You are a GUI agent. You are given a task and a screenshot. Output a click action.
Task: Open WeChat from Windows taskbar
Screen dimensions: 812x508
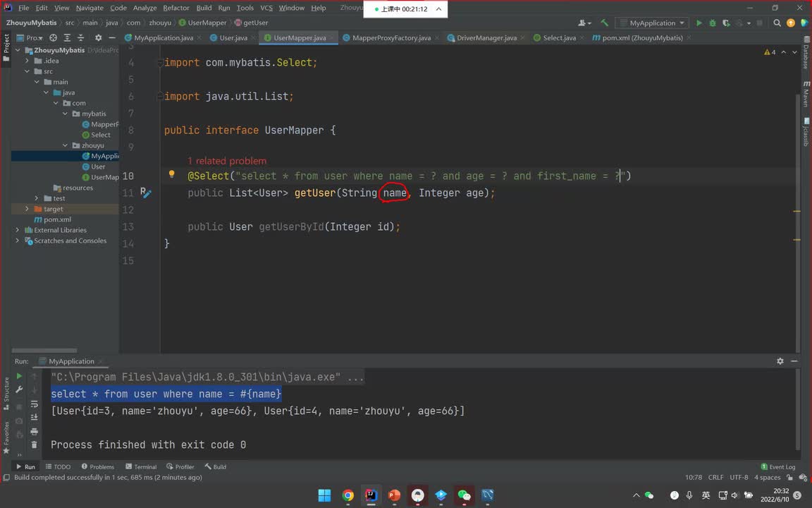click(464, 495)
